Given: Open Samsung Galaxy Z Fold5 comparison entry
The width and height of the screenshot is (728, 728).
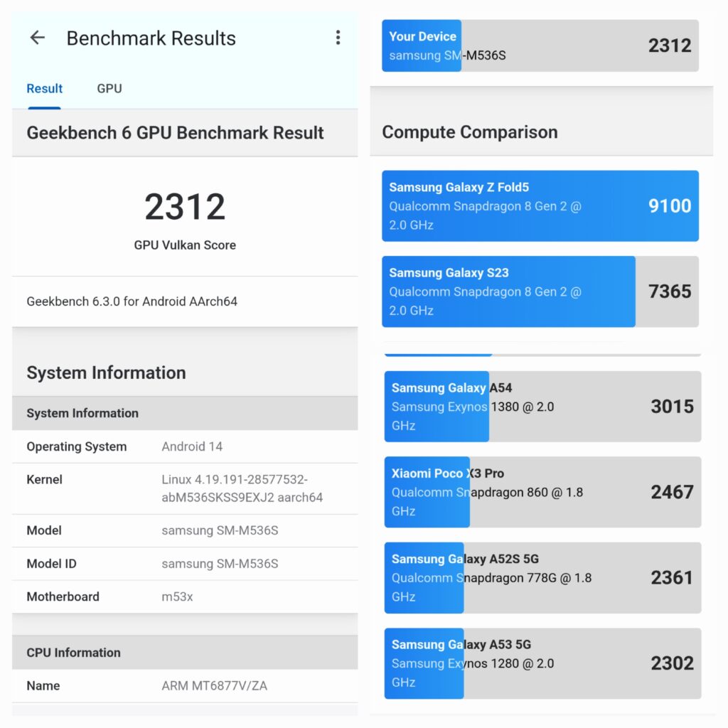Looking at the screenshot, I should pos(540,205).
